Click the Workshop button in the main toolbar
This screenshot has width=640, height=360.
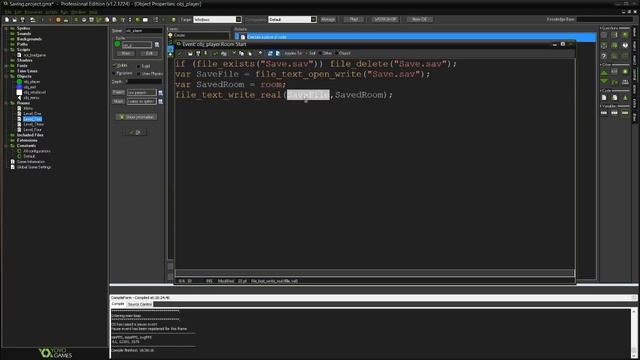385,20
